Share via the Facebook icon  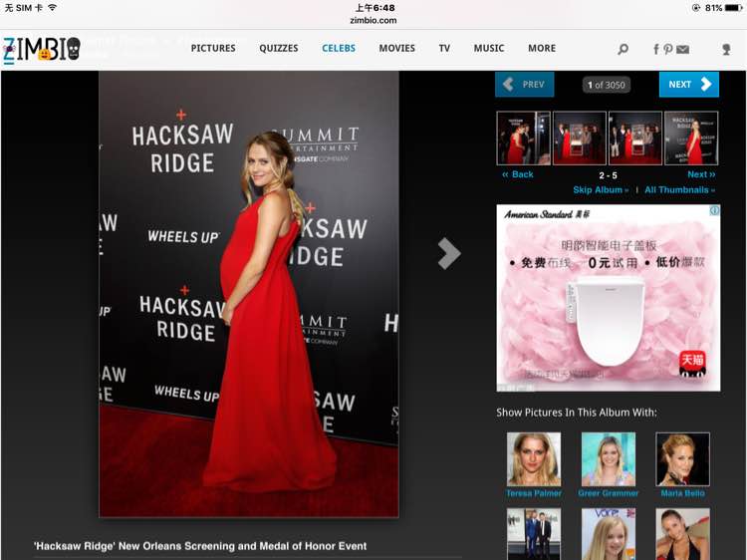coord(656,49)
